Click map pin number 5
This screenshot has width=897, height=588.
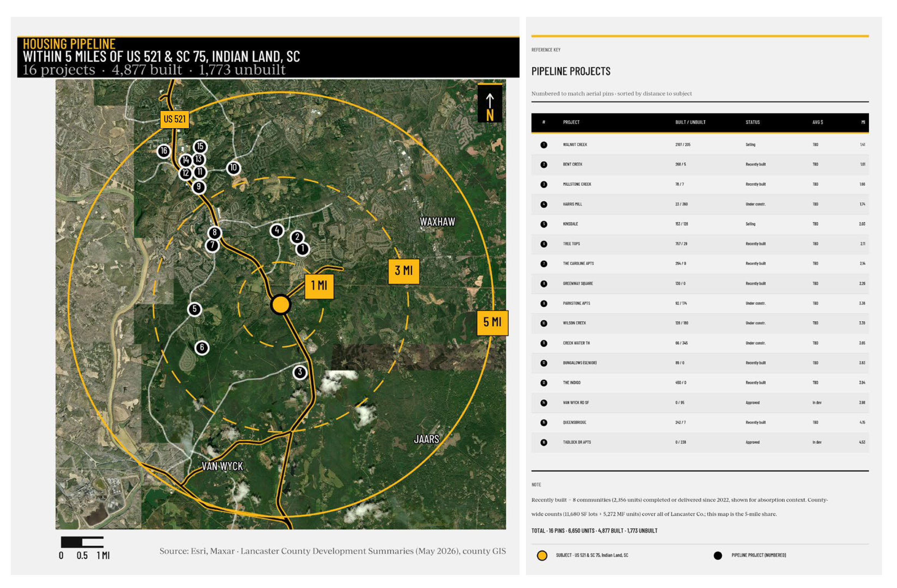click(x=195, y=309)
